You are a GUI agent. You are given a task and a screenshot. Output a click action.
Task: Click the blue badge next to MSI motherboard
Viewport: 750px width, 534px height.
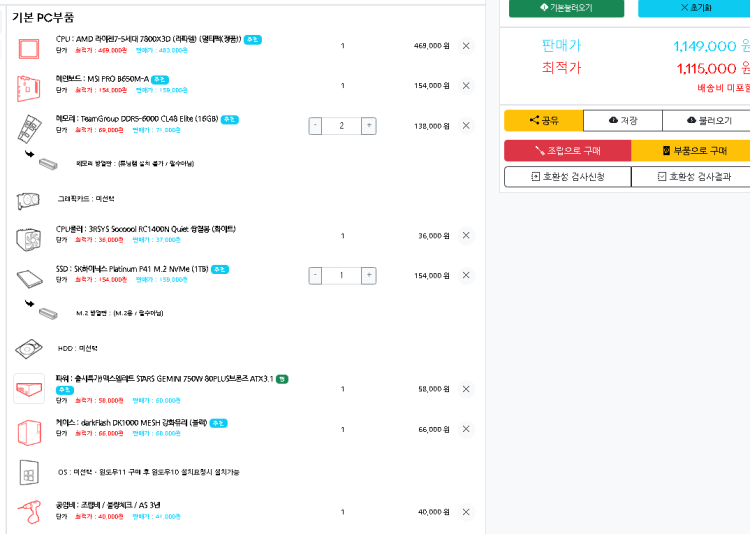click(x=160, y=79)
